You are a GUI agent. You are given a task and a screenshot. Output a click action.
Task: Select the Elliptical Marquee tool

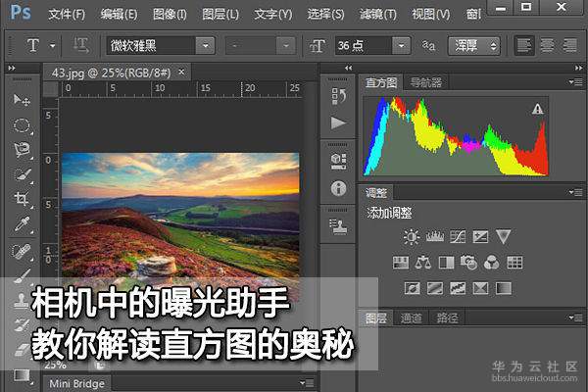click(22, 125)
